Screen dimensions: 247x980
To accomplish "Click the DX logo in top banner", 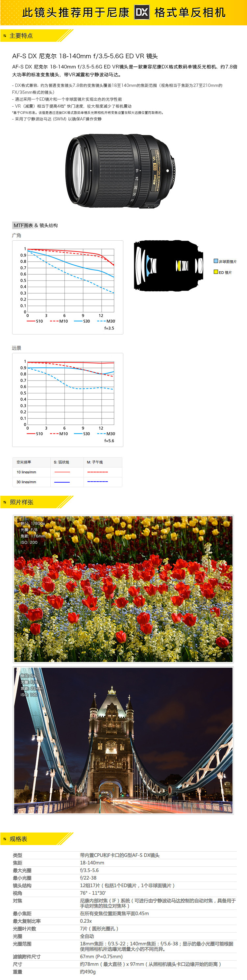I will 142,13.
